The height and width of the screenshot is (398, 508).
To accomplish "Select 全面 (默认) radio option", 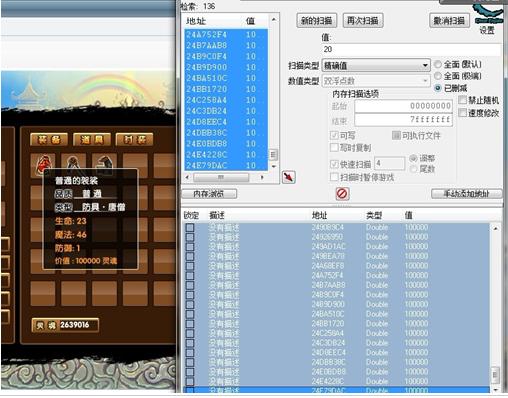I will [x=438, y=64].
